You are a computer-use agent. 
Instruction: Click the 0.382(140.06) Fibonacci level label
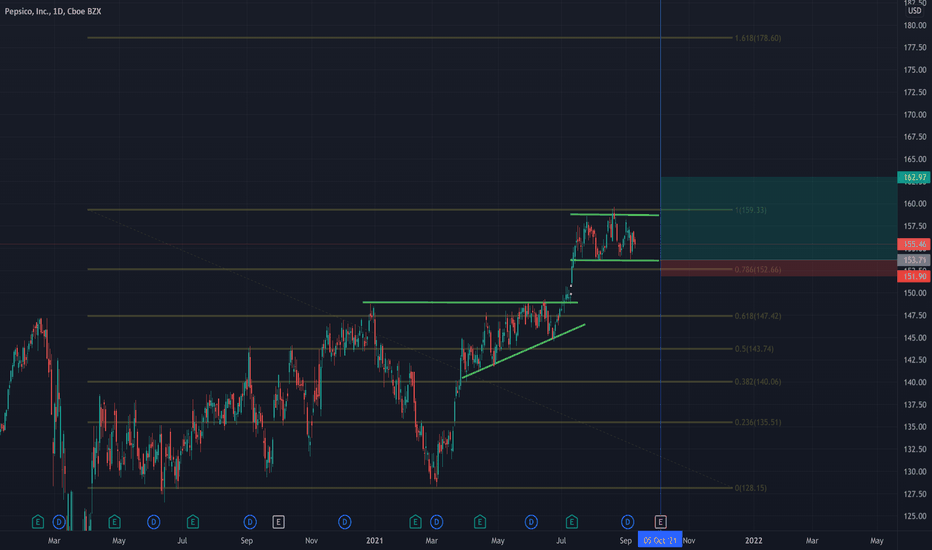(x=758, y=382)
